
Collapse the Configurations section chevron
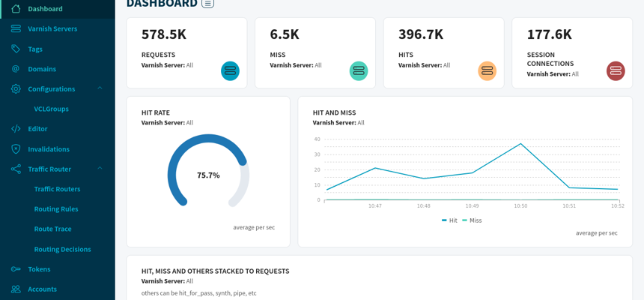click(100, 88)
